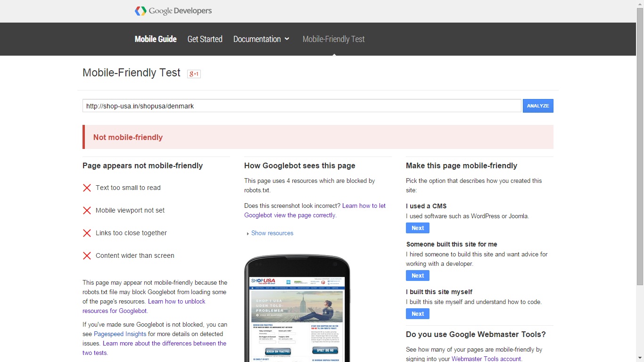Click the Not mobile-friendly result banner
The height and width of the screenshot is (362, 644).
(x=318, y=137)
